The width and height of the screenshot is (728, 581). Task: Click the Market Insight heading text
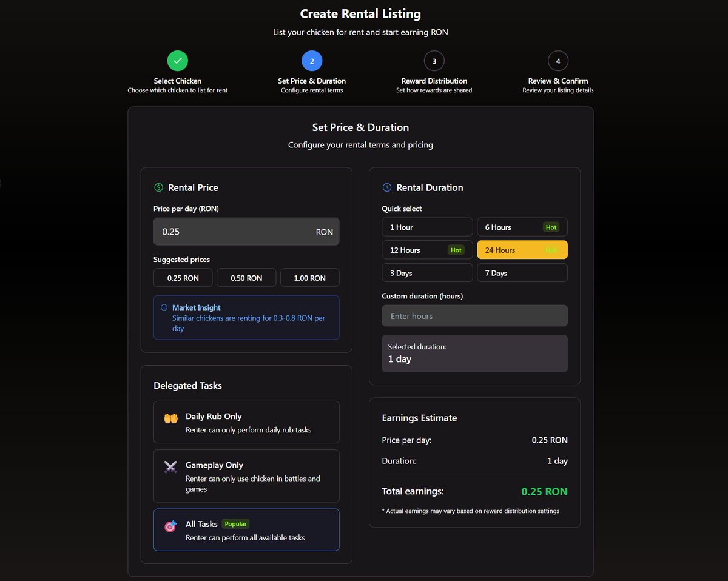click(197, 307)
